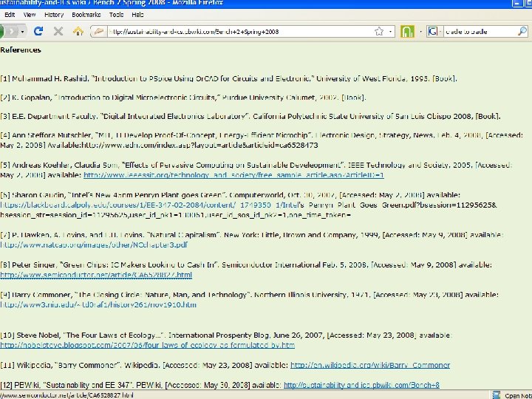Screen dimensions: 532x399
Task: Click reference [3] E.E. Department Faculty text
Action: tap(250, 117)
